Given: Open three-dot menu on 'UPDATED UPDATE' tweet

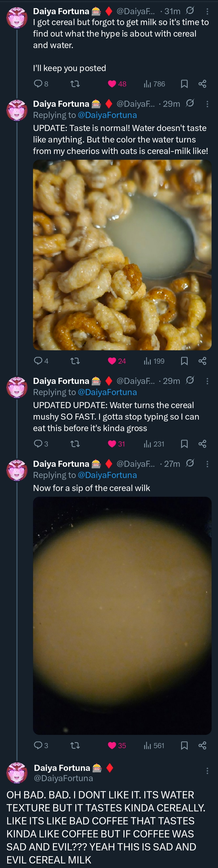Looking at the screenshot, I should pos(207,381).
